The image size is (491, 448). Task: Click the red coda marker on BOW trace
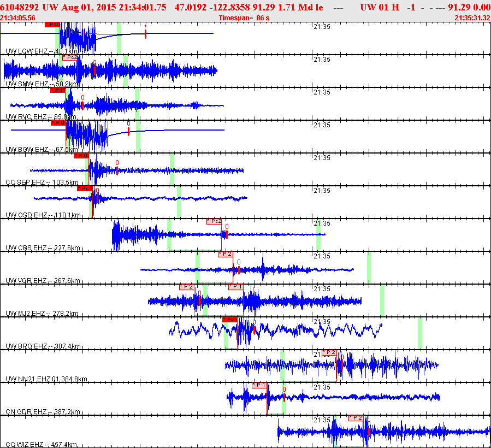(129, 131)
